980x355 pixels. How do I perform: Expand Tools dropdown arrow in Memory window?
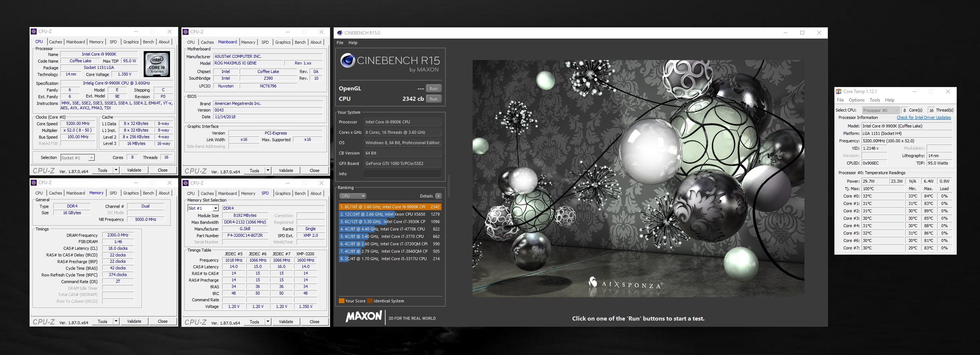(116, 321)
